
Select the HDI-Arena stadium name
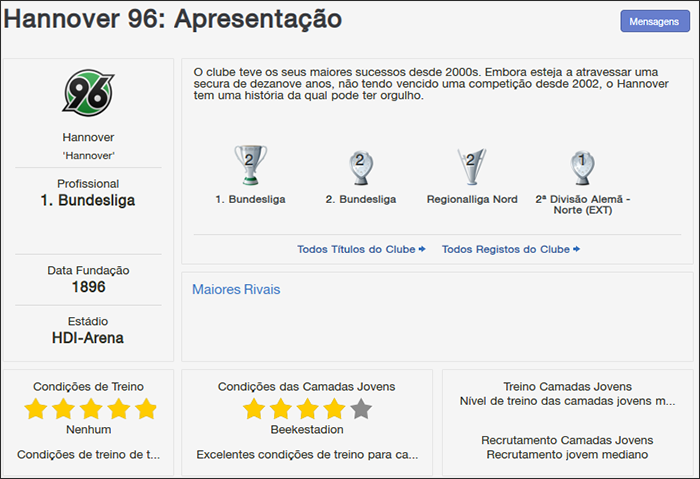pyautogui.click(x=88, y=338)
